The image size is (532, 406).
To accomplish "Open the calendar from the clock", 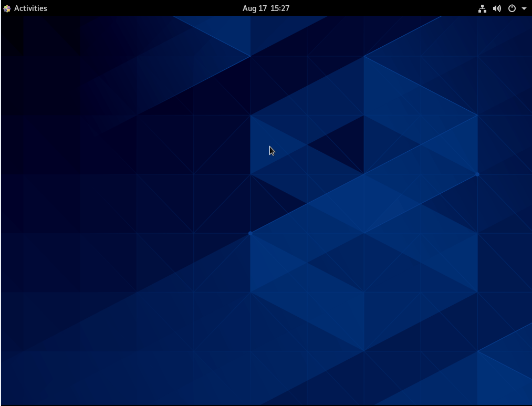I will (x=266, y=8).
